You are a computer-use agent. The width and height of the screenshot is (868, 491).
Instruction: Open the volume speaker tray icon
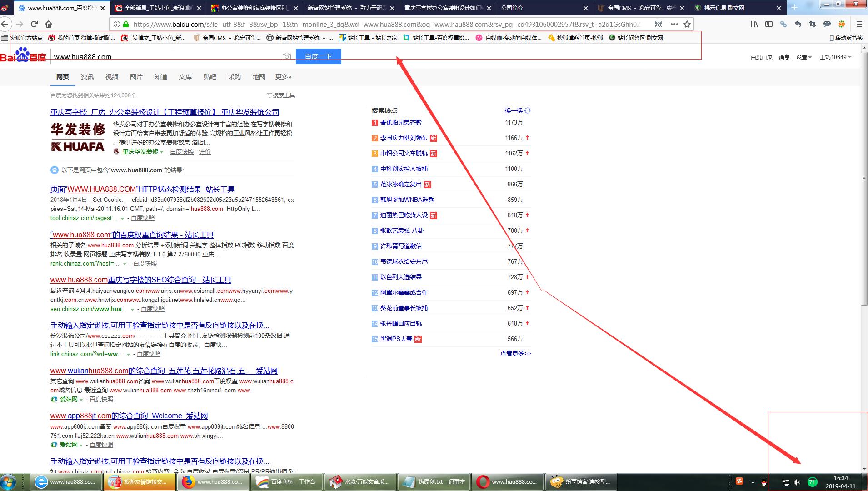point(797,482)
